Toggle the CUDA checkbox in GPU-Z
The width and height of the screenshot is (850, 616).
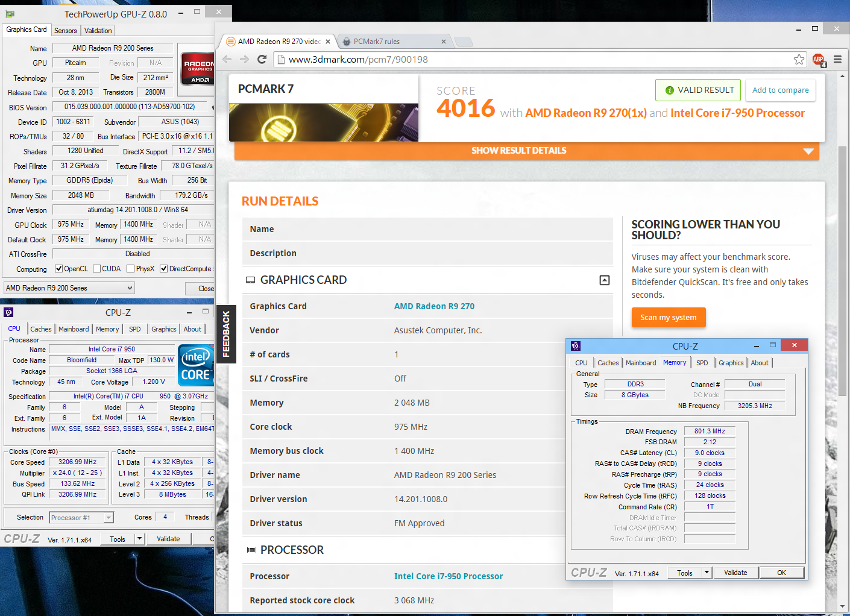(x=96, y=269)
